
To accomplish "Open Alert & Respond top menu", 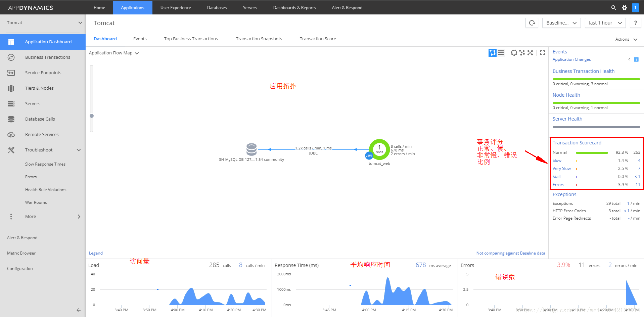I will pyautogui.click(x=347, y=8).
